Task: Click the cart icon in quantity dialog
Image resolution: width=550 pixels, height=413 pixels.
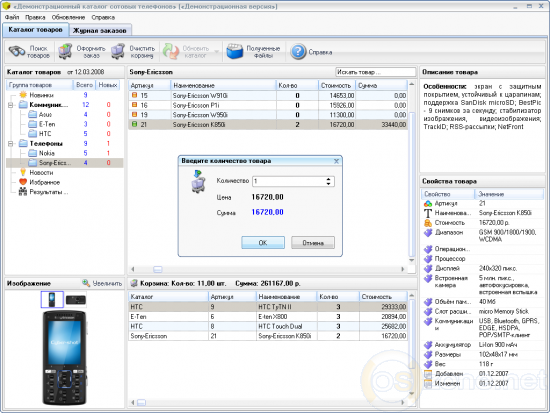Action: pos(198,181)
